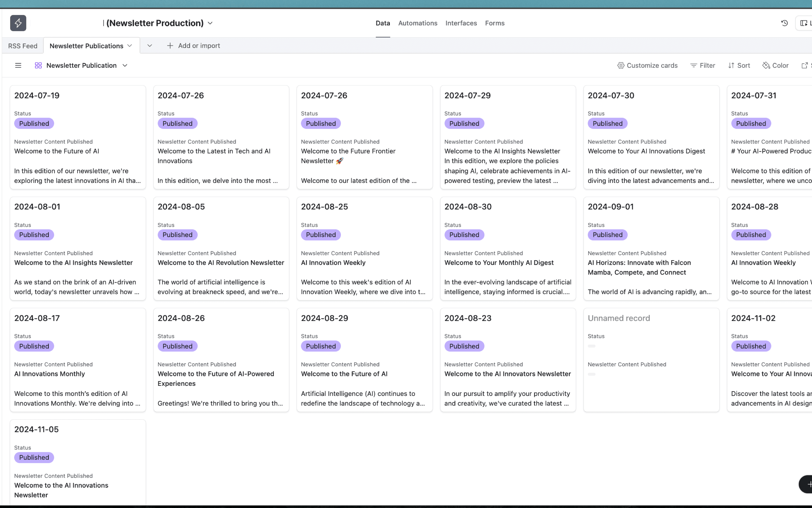This screenshot has height=508, width=812.
Task: Click the Customize cards gear icon
Action: [x=621, y=65]
